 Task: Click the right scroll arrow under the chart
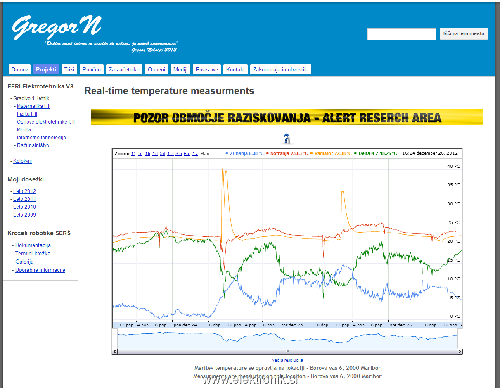pyautogui.click(x=460, y=351)
